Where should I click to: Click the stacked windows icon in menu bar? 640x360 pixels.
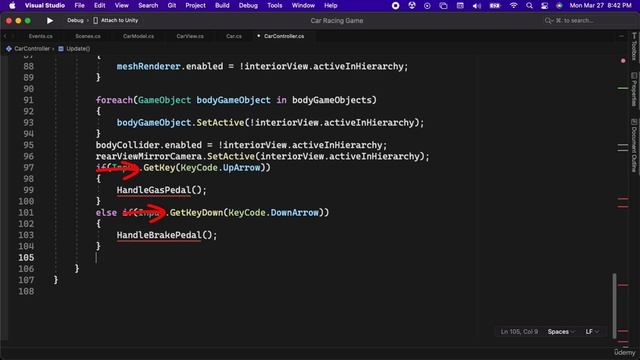443,6
